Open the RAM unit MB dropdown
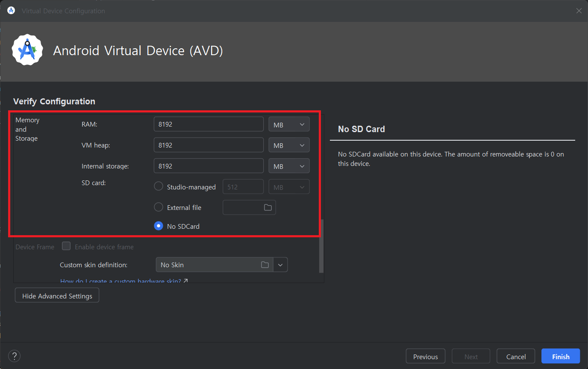The image size is (588, 369). pyautogui.click(x=289, y=124)
